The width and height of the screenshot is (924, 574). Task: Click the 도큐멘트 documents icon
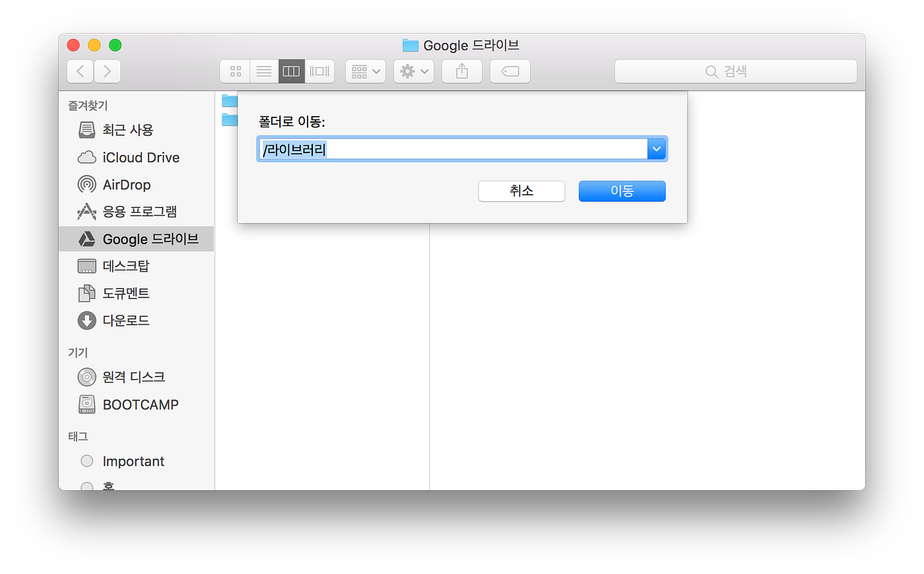[86, 293]
